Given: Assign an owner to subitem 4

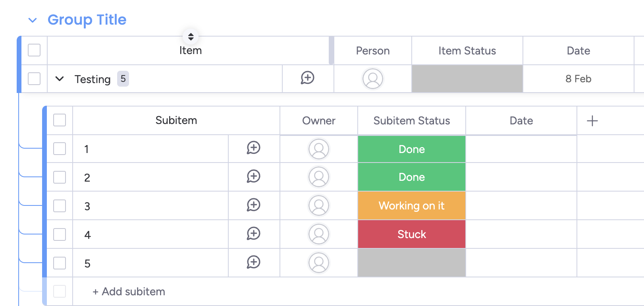Looking at the screenshot, I should (319, 234).
